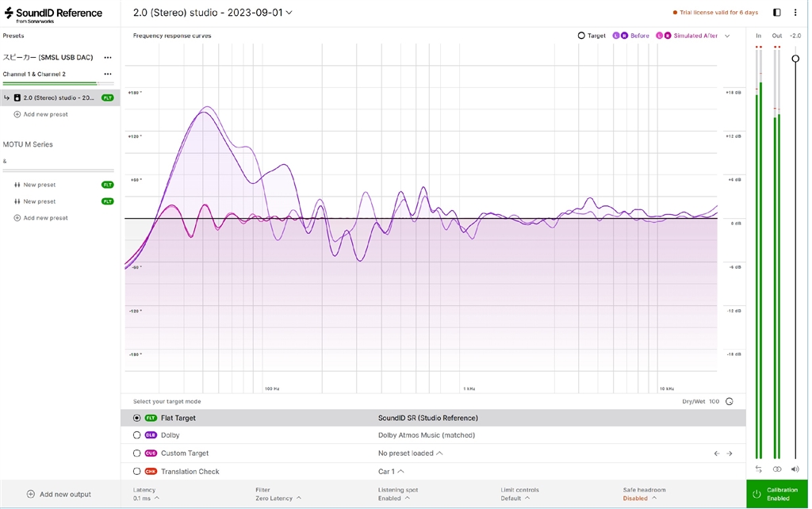Expand the Latency 0.1 ms setting
This screenshot has width=812, height=509.
(146, 494)
